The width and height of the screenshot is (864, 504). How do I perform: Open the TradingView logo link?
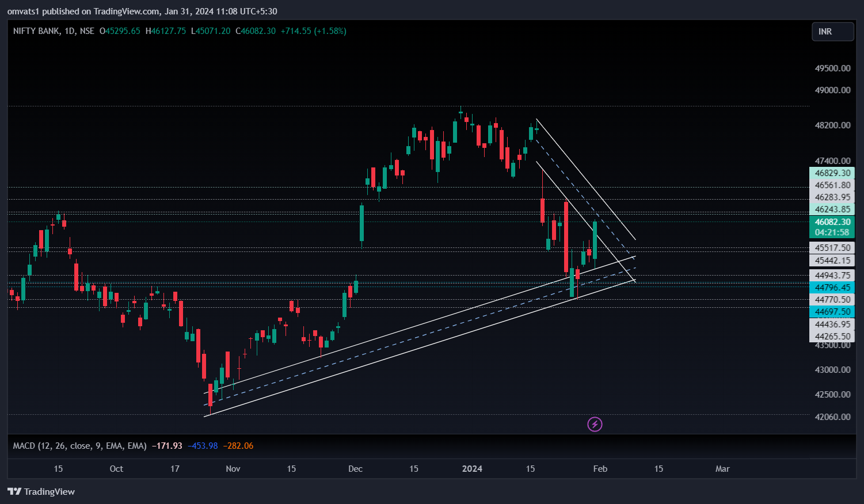point(41,491)
